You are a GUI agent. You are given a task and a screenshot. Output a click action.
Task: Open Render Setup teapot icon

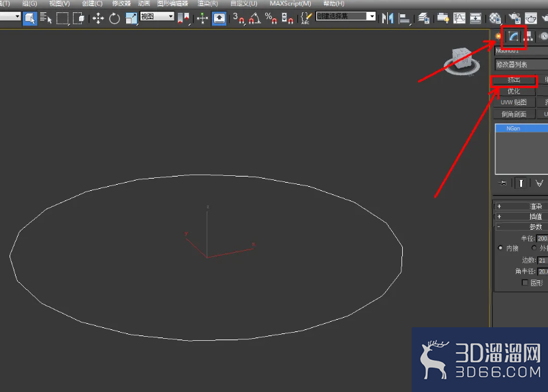click(x=515, y=18)
